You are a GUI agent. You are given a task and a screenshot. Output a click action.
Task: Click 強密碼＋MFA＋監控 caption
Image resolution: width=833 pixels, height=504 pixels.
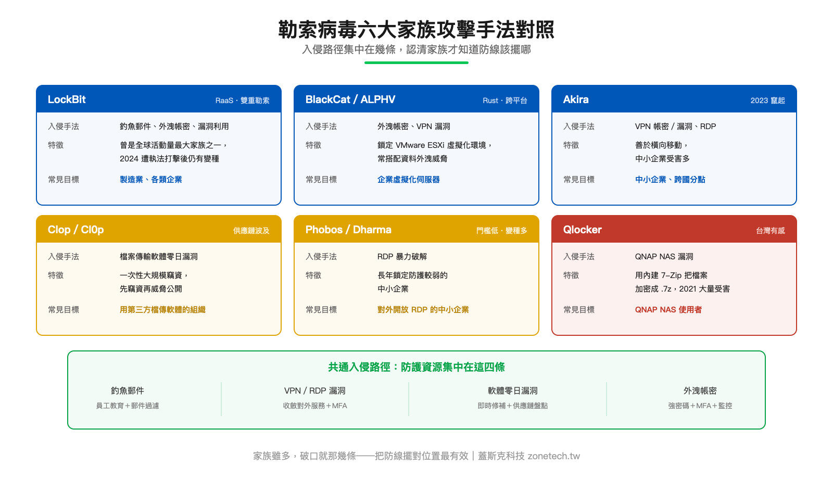click(700, 406)
